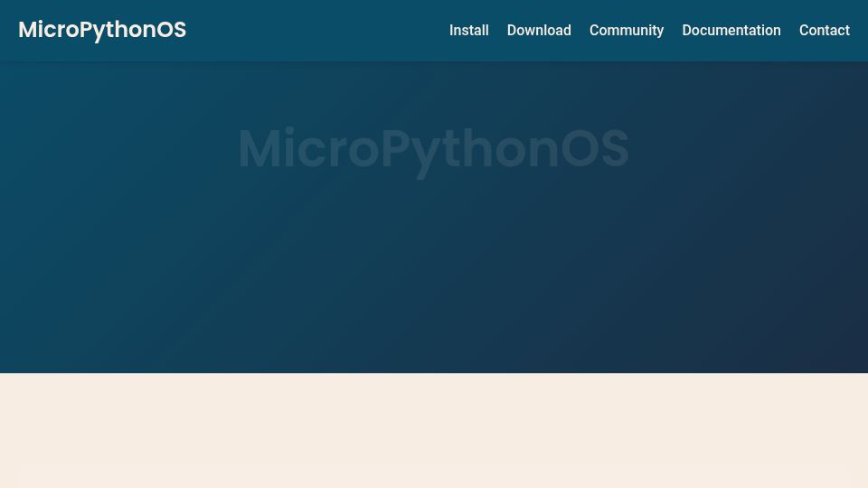Image resolution: width=868 pixels, height=488 pixels.
Task: Click the MicroPythonOS logo in the header
Action: tap(102, 30)
